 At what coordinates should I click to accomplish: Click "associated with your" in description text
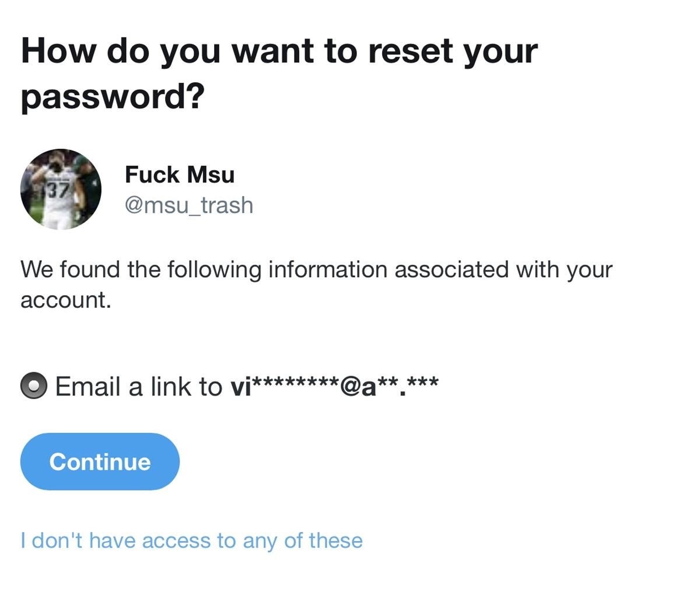tap(503, 270)
